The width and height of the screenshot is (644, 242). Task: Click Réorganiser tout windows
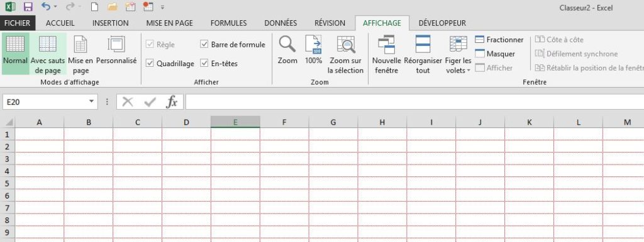tap(423, 54)
